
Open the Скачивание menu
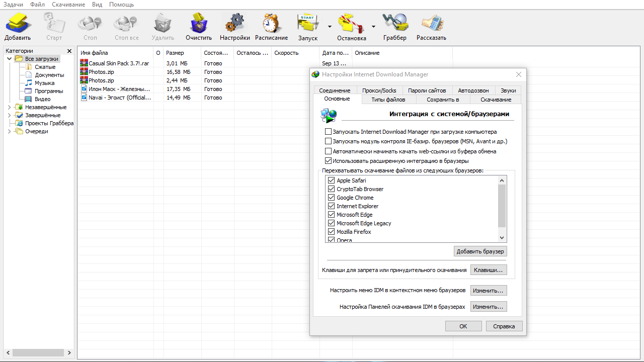point(68,5)
